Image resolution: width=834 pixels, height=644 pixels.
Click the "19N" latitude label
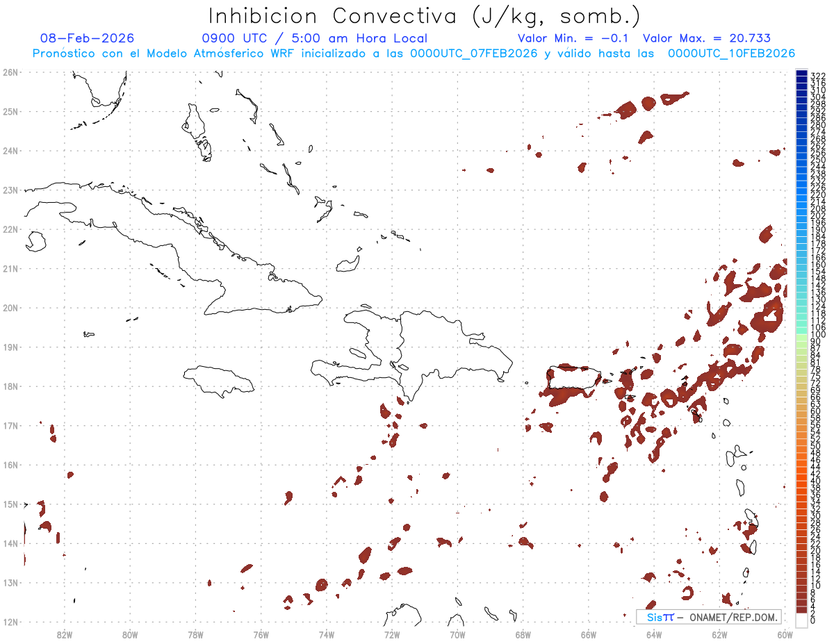click(x=10, y=347)
